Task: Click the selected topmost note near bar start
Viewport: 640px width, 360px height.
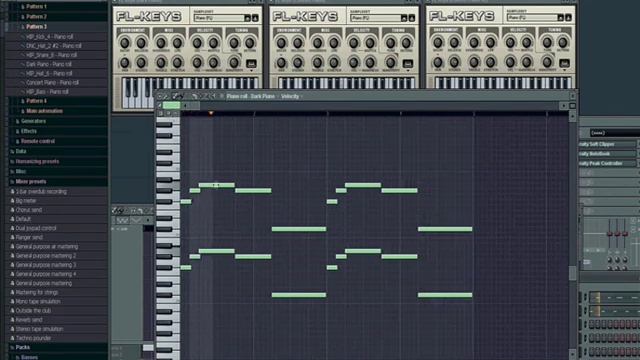Action: [217, 185]
